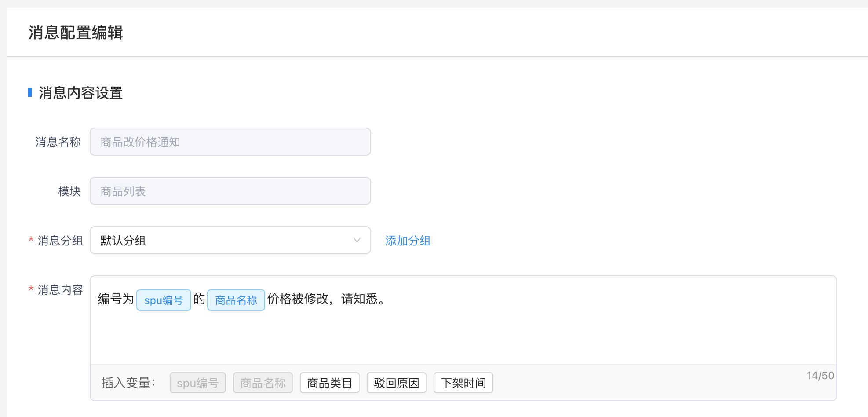Image resolution: width=868 pixels, height=417 pixels.
Task: Click the 14/50 character counter
Action: [x=820, y=375]
